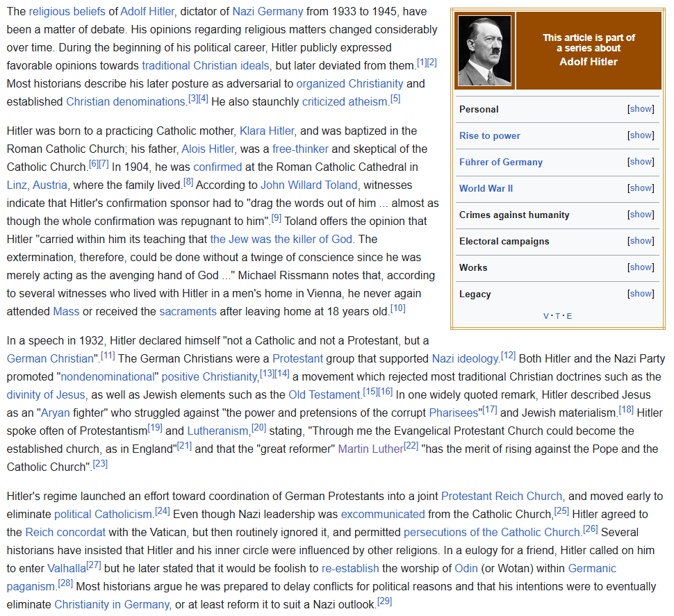Open persecutions of the Catholic Church link

(492, 532)
